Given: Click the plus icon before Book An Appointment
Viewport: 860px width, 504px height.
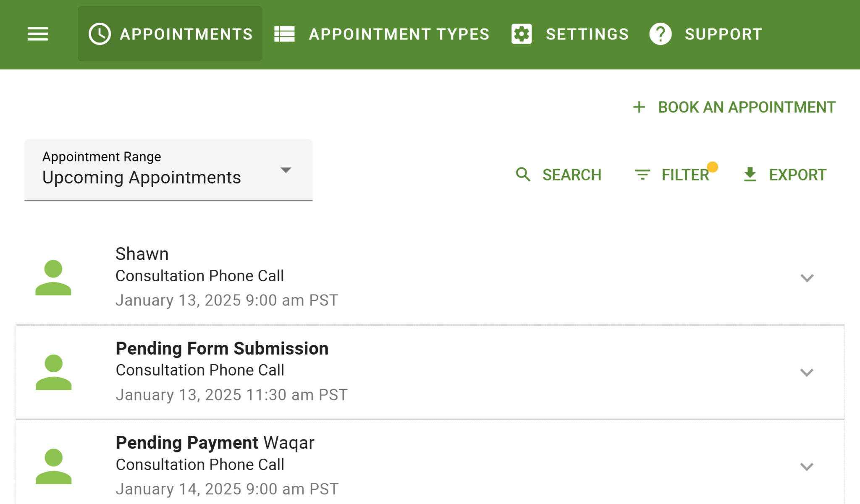Looking at the screenshot, I should (x=639, y=107).
